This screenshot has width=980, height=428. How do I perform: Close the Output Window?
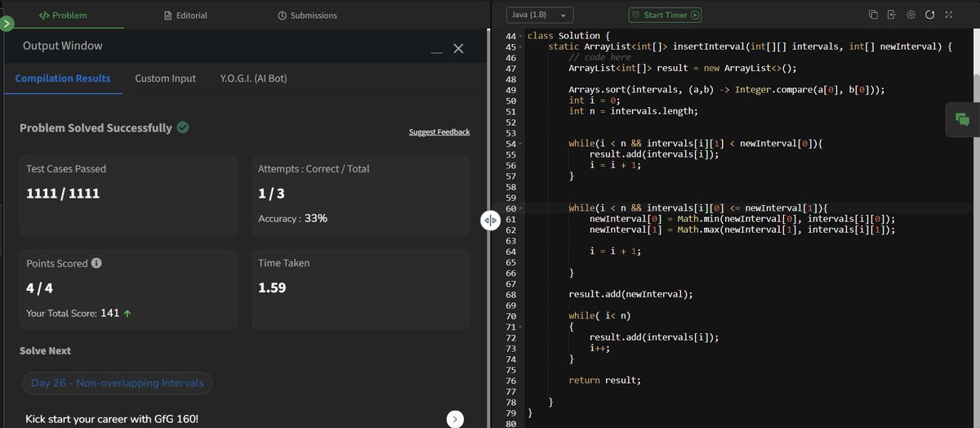[458, 49]
